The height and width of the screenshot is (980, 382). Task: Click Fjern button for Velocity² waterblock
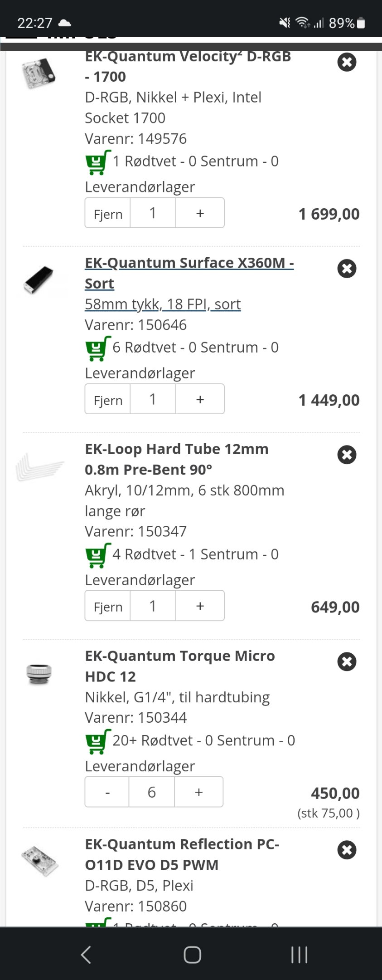[x=108, y=213]
